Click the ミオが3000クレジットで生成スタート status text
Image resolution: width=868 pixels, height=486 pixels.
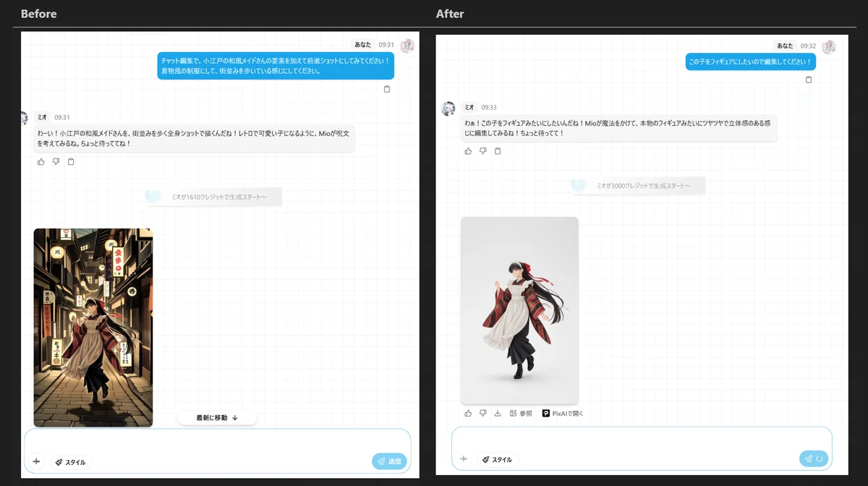tap(644, 186)
